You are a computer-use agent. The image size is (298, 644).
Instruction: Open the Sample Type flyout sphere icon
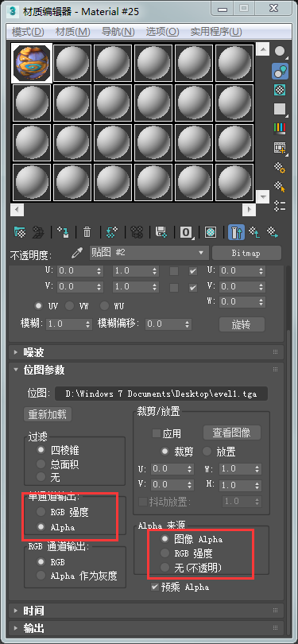pyautogui.click(x=280, y=52)
